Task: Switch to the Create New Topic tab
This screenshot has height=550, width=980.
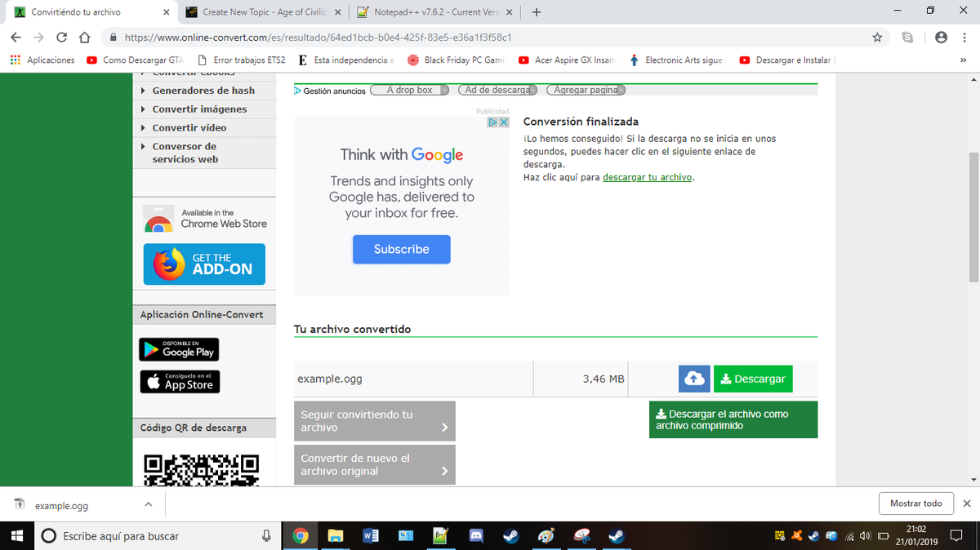Action: pos(263,12)
